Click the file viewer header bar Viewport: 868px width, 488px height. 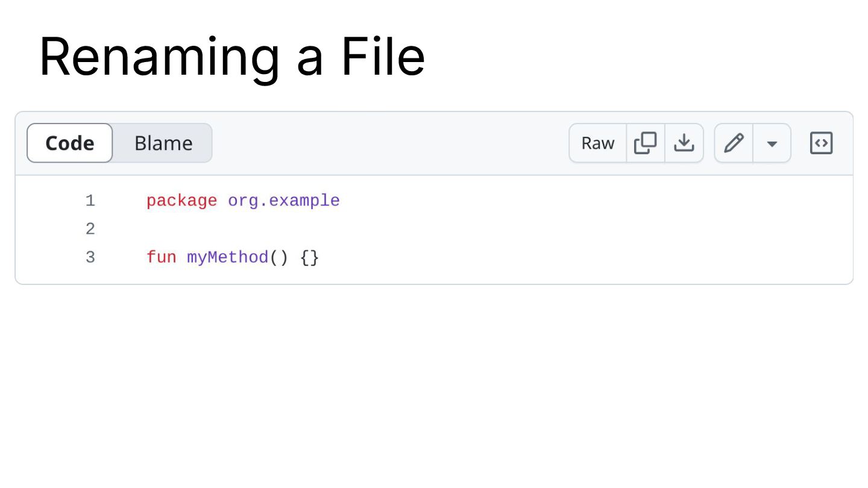point(434,143)
